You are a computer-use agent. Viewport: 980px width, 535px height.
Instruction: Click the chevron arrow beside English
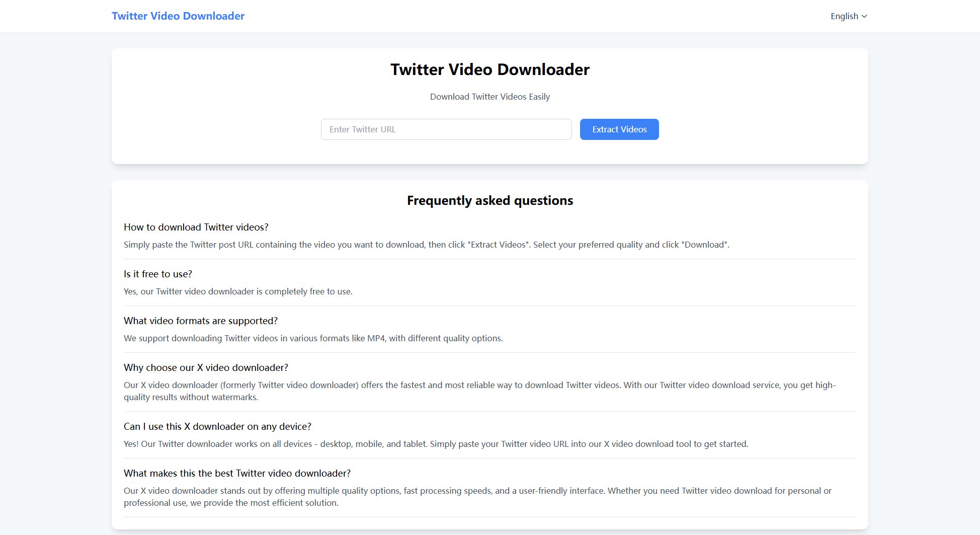(x=864, y=16)
